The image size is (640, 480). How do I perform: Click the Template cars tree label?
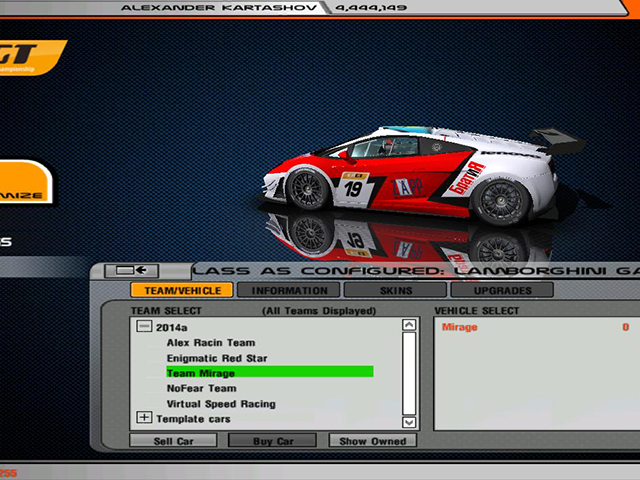[x=193, y=419]
